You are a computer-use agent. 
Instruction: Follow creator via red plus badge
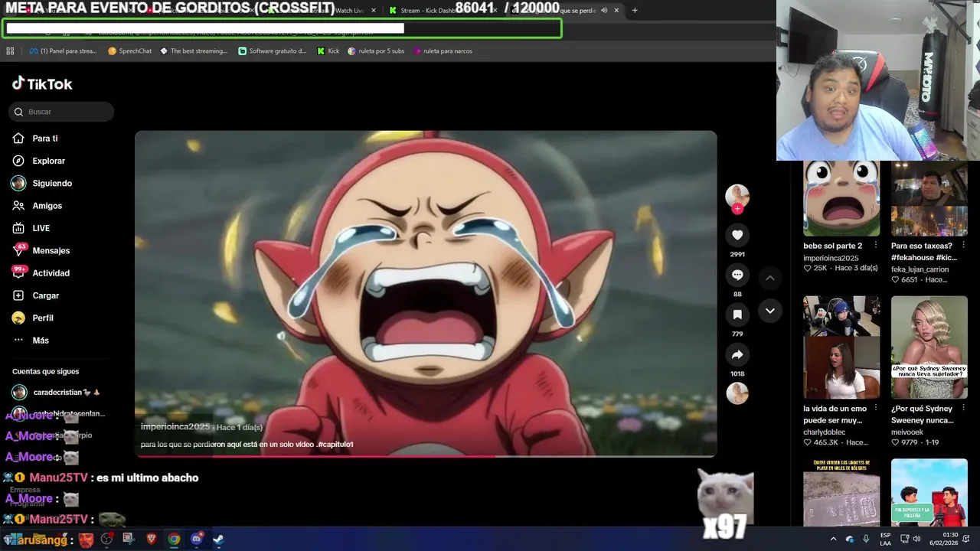click(737, 209)
